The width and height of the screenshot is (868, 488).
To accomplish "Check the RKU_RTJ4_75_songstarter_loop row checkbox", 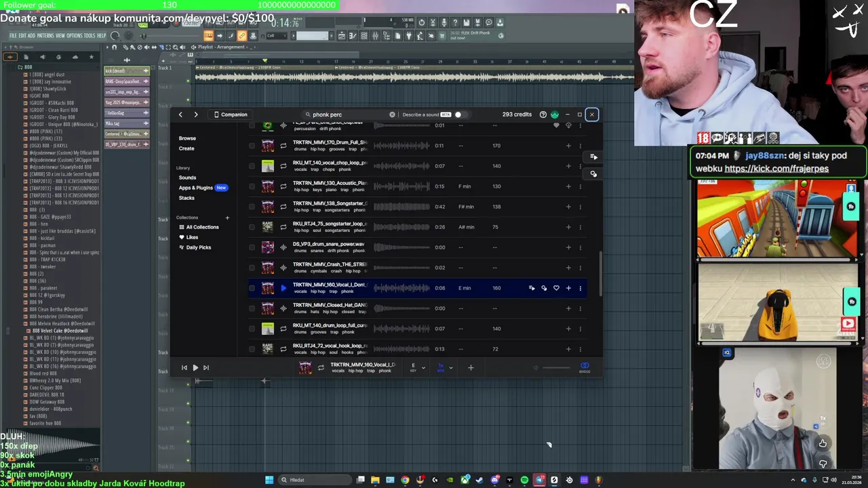I will (252, 227).
